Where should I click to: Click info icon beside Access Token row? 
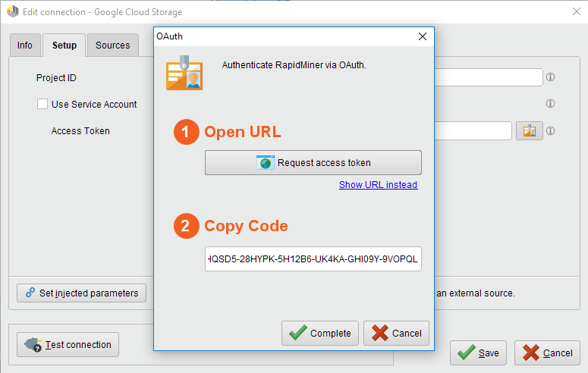(x=551, y=131)
